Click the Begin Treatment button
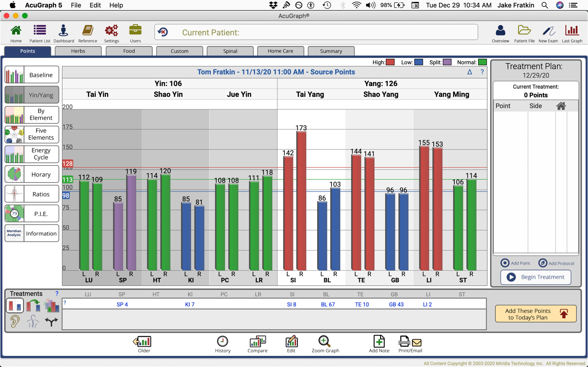 535,277
